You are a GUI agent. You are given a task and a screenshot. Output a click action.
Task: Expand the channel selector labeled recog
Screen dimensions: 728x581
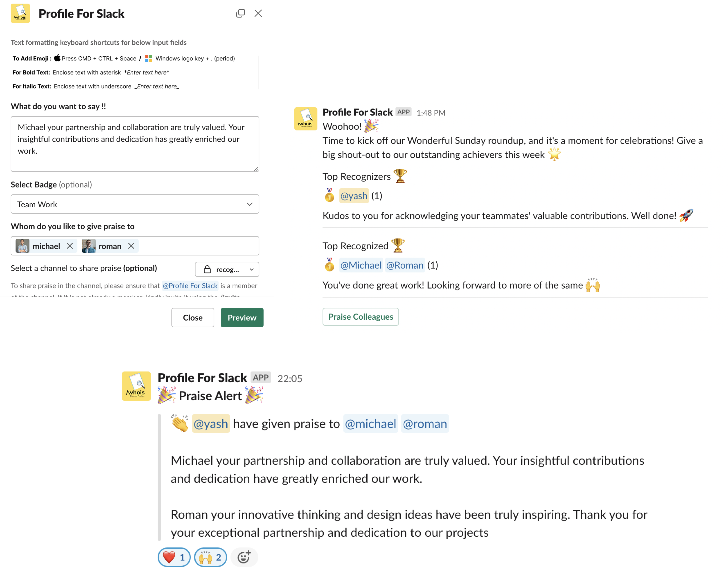pyautogui.click(x=227, y=269)
